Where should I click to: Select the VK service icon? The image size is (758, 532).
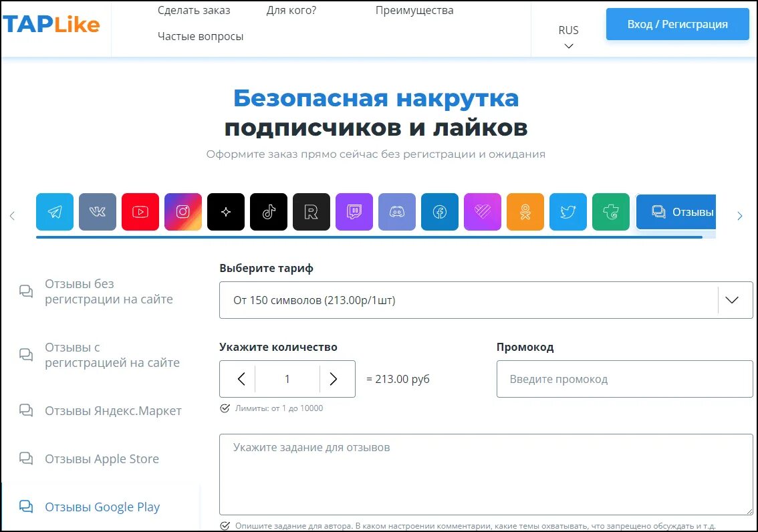[x=98, y=212]
